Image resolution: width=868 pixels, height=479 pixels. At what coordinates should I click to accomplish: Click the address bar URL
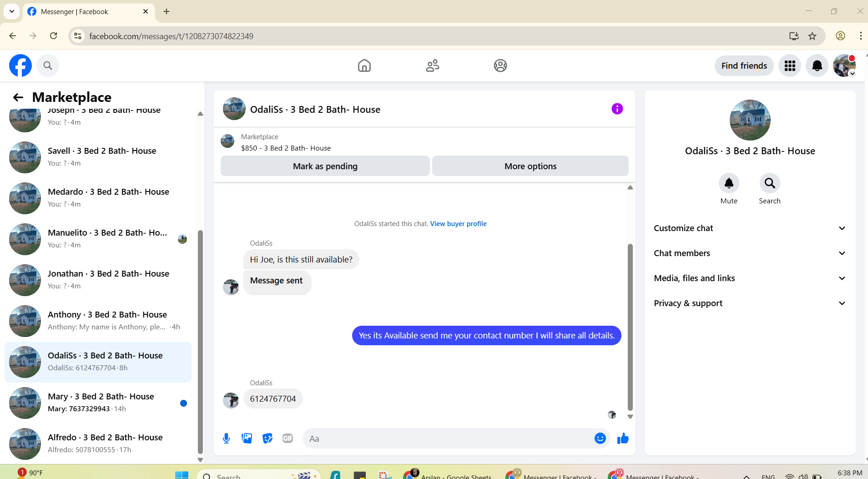[171, 36]
